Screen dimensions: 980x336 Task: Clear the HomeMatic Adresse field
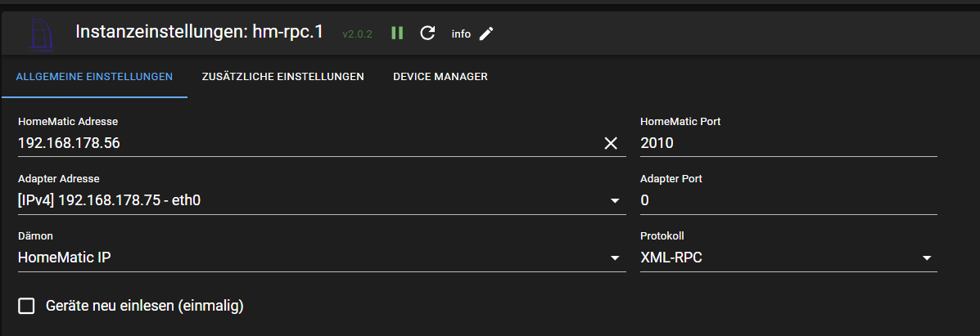coord(611,144)
